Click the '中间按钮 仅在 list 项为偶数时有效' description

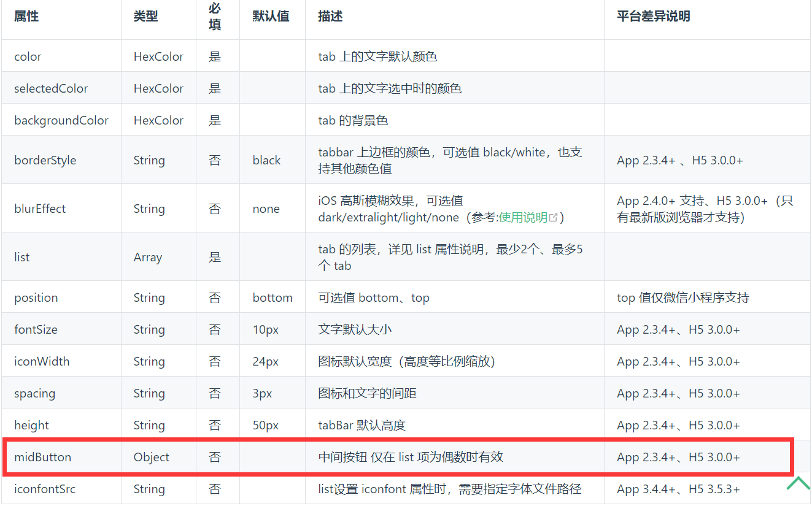411,457
